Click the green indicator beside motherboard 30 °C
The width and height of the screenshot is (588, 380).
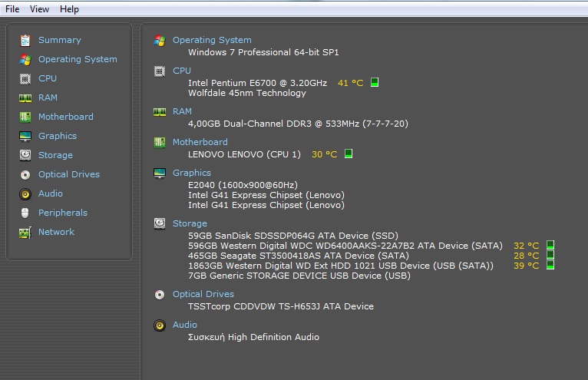tap(349, 154)
